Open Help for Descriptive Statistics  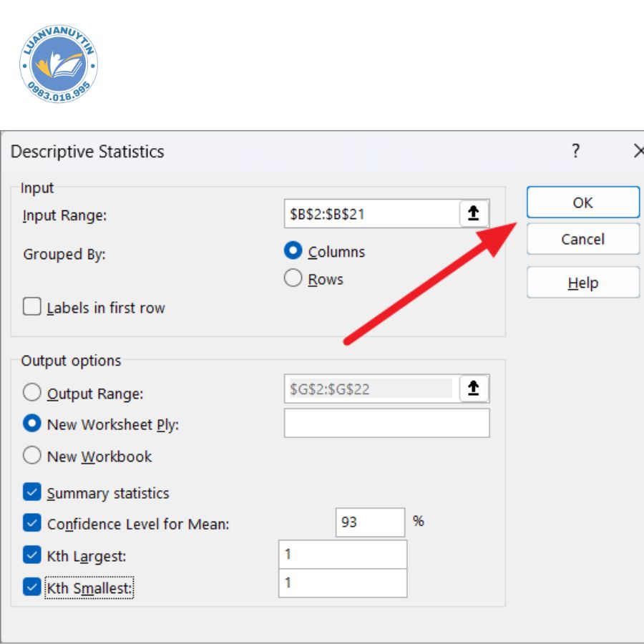582,283
